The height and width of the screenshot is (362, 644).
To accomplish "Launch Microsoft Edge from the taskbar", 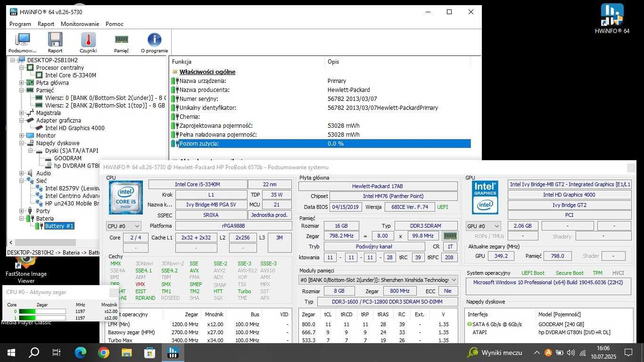I will [81, 353].
